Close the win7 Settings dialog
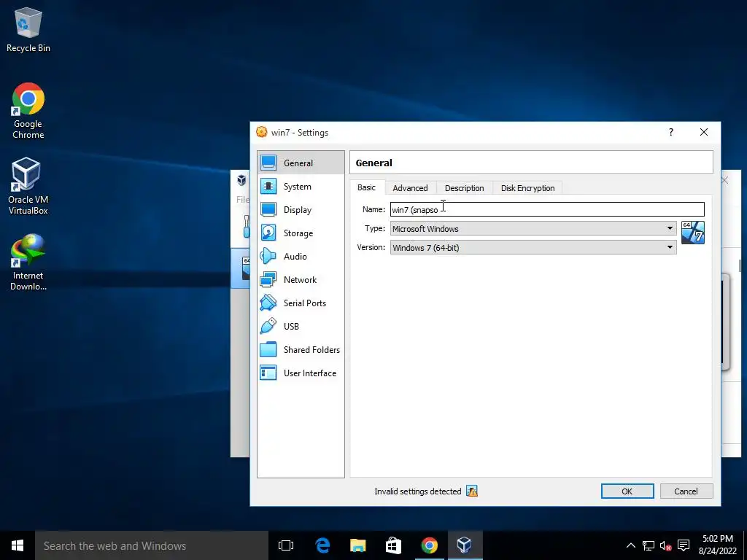 pos(704,133)
